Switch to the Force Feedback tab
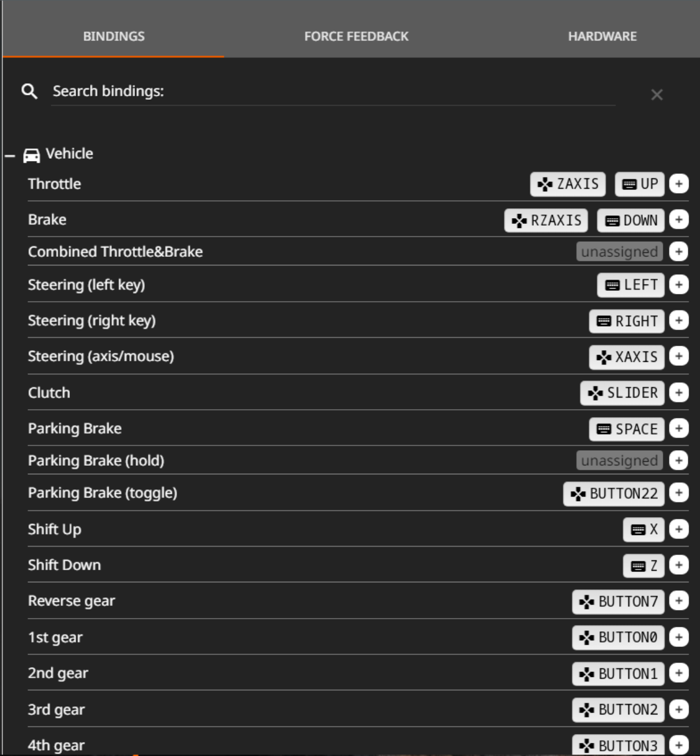Viewport: 700px width, 756px height. click(x=356, y=36)
